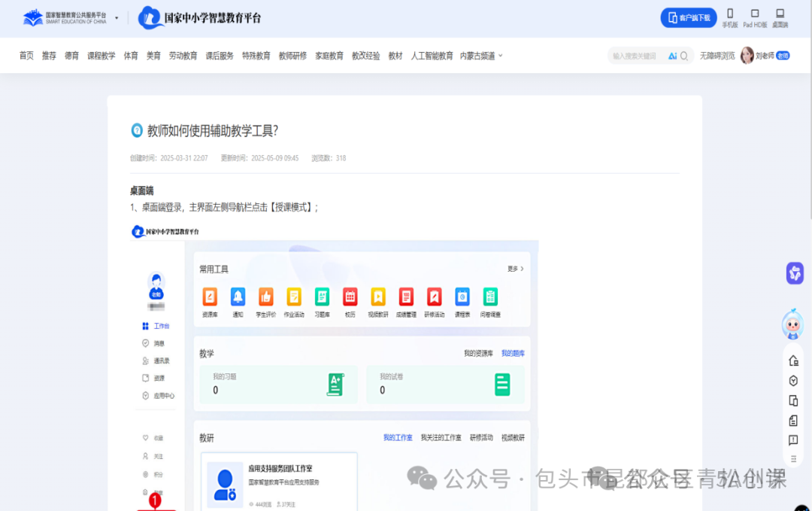The width and height of the screenshot is (812, 511).
Task: Go to 课程教学 in navigation bar
Action: point(101,56)
